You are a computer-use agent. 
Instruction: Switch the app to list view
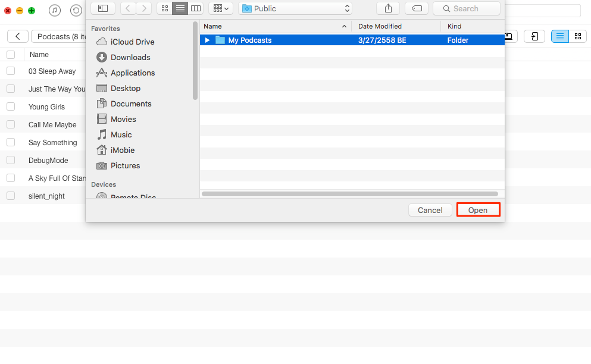tap(560, 36)
